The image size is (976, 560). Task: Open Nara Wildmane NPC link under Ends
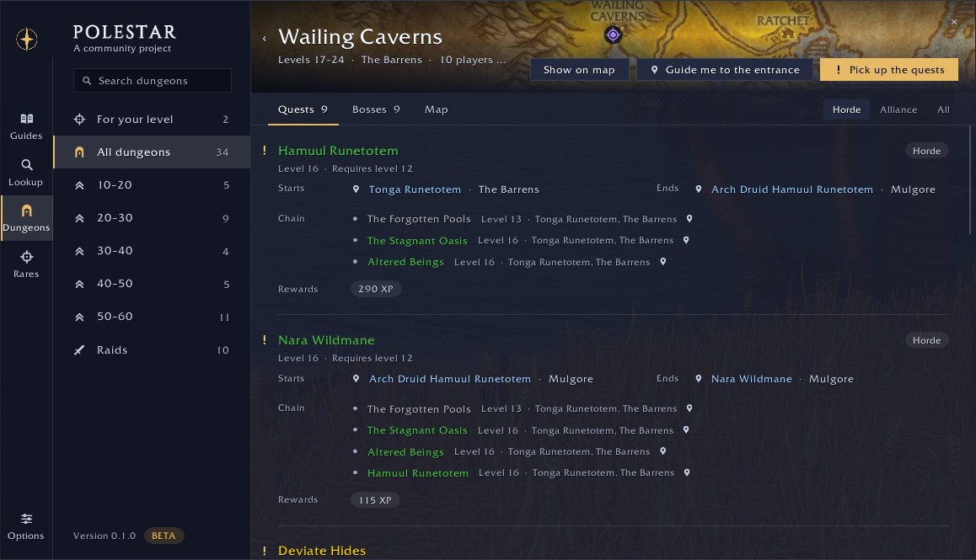[x=751, y=379]
